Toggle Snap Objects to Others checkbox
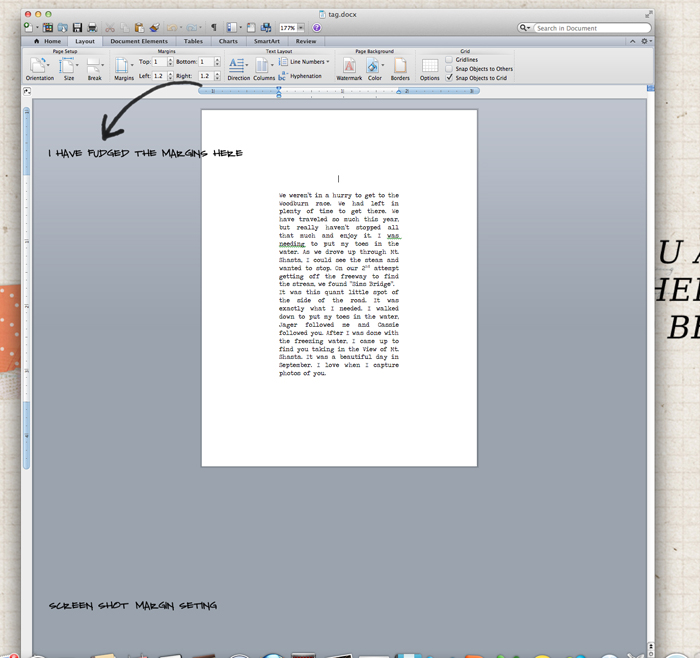 click(450, 69)
